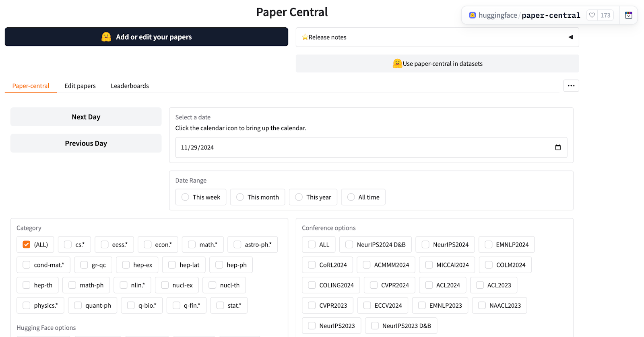Click the Hugging Face logo beside huggingface
The height and width of the screenshot is (337, 644).
point(473,15)
